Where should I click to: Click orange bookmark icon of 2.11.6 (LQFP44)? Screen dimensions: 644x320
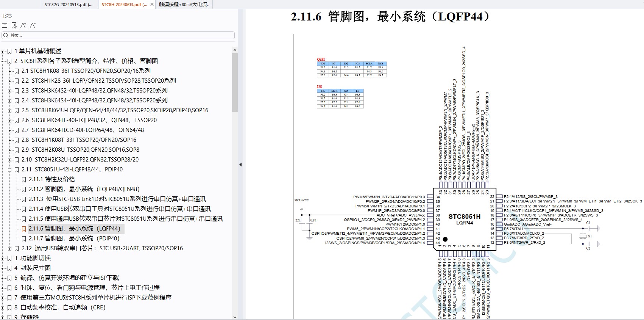pos(24,229)
